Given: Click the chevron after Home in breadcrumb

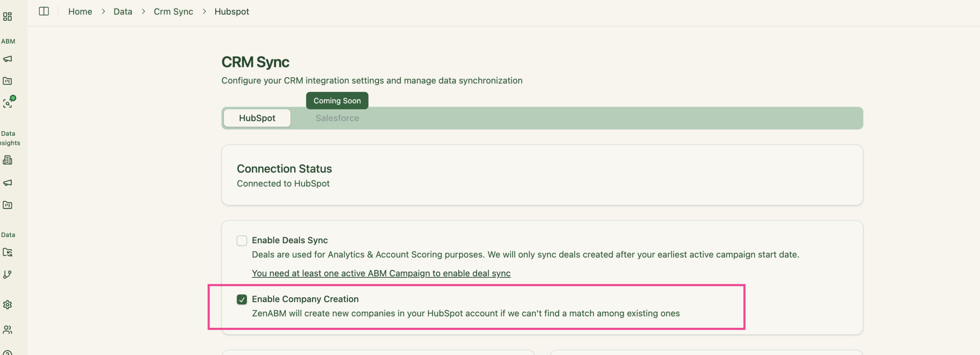Looking at the screenshot, I should pos(103,11).
